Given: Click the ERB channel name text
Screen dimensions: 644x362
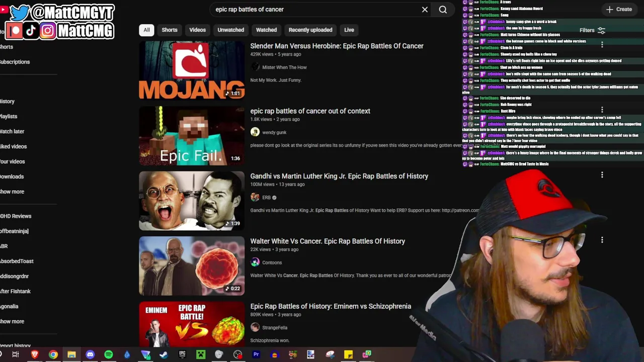Looking at the screenshot, I should tap(267, 198).
